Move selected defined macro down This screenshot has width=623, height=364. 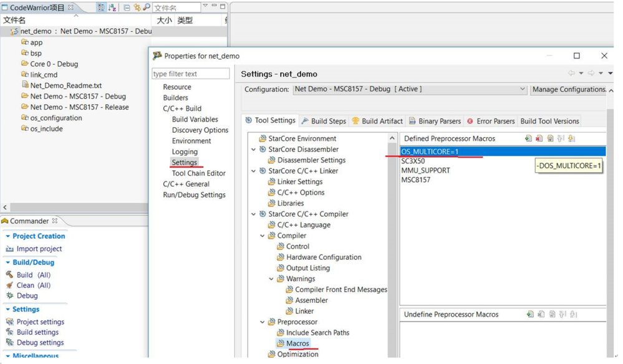571,138
